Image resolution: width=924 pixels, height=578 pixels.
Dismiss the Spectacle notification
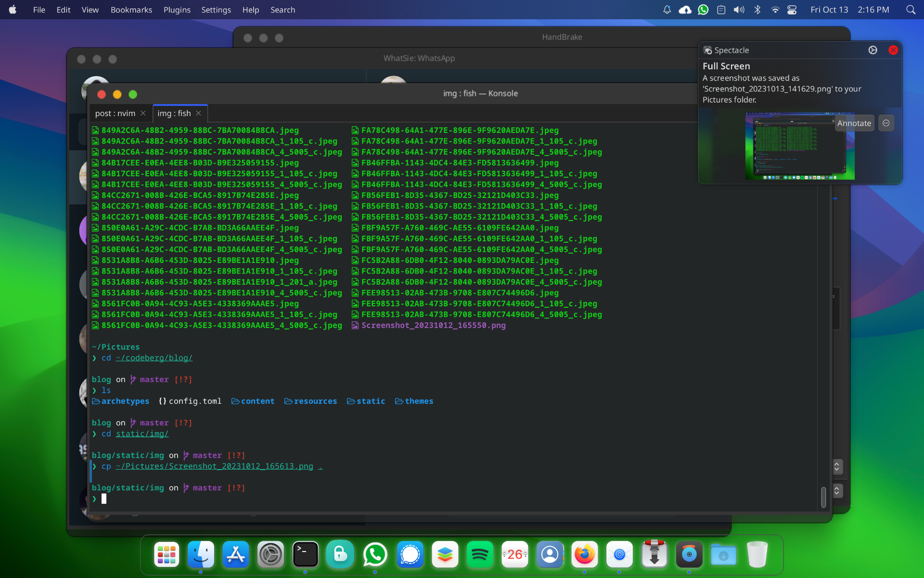tap(893, 50)
